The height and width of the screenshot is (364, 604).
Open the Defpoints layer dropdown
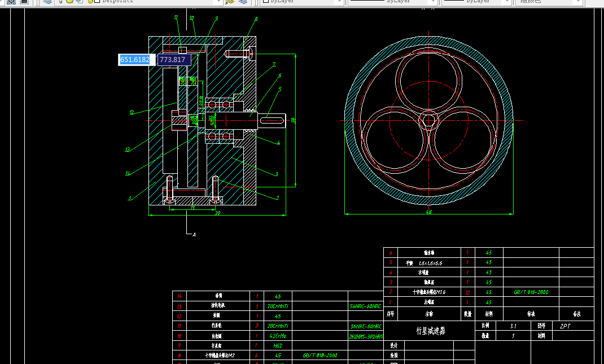coord(219,2)
